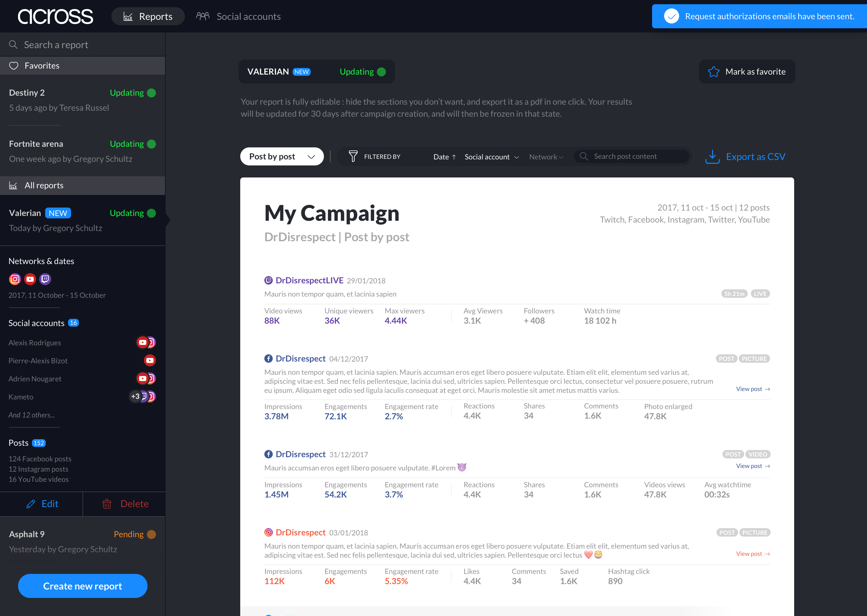Click the pencil Edit icon
Screen dimensions: 867x616
pyautogui.click(x=31, y=504)
